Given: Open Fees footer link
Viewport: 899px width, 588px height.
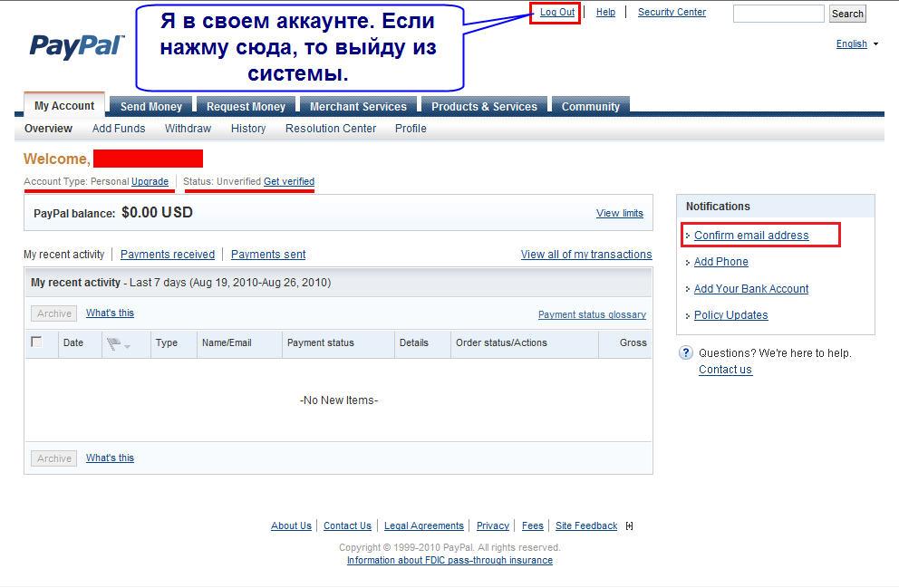Looking at the screenshot, I should tap(533, 526).
